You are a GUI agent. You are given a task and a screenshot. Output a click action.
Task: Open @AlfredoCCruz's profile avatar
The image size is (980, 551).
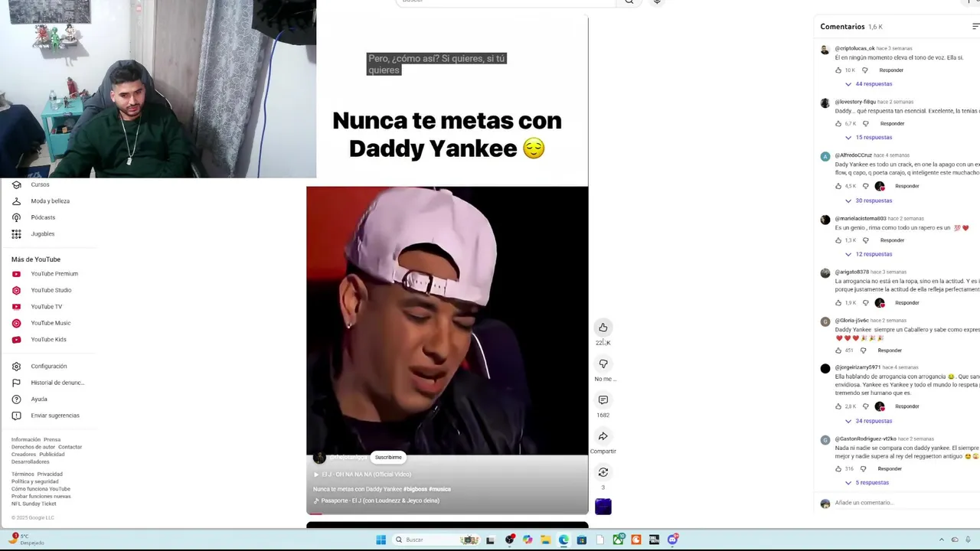825,157
